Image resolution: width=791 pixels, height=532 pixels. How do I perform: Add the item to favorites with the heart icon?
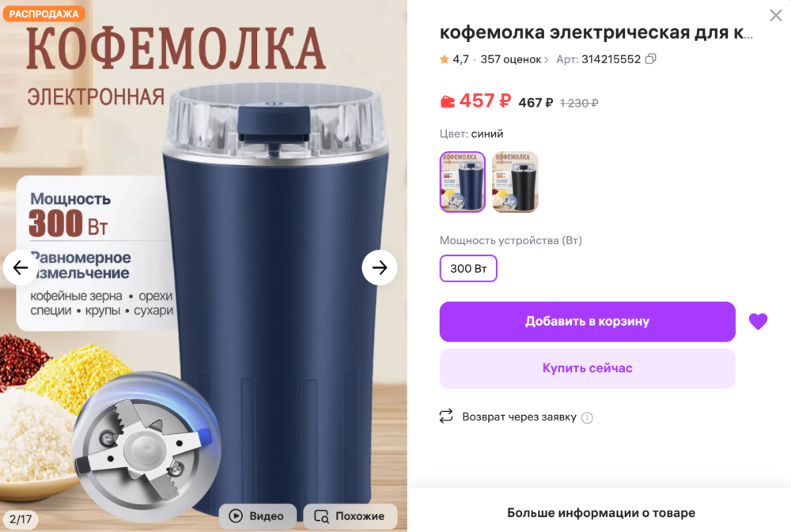758,321
